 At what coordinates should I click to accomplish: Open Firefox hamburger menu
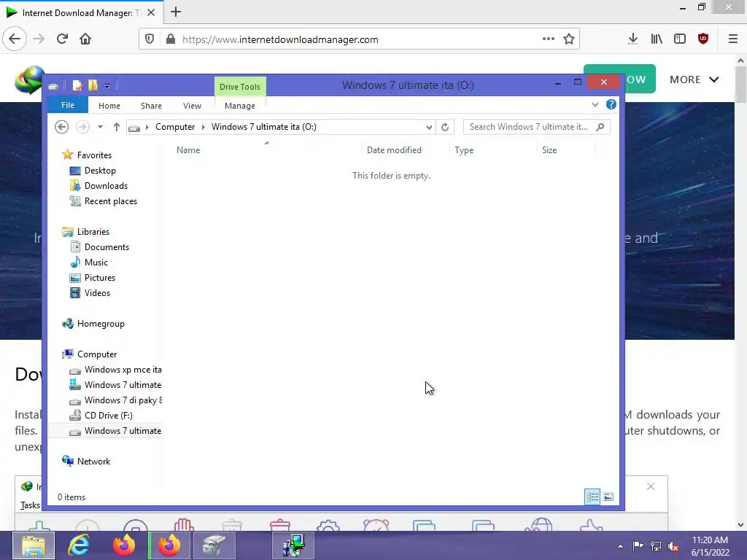(732, 39)
